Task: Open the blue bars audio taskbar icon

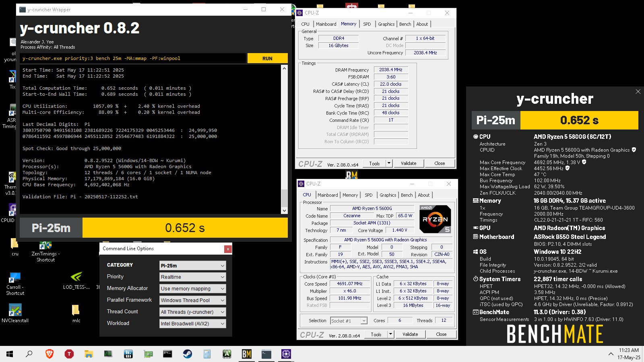Action: 128,354
